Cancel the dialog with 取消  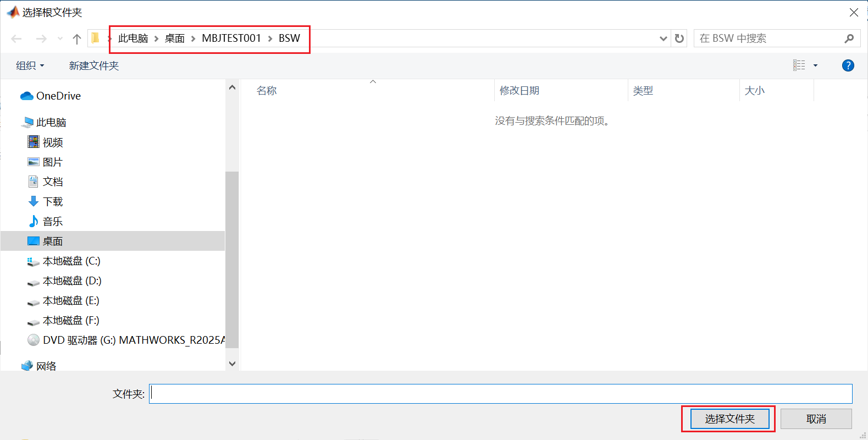point(816,419)
